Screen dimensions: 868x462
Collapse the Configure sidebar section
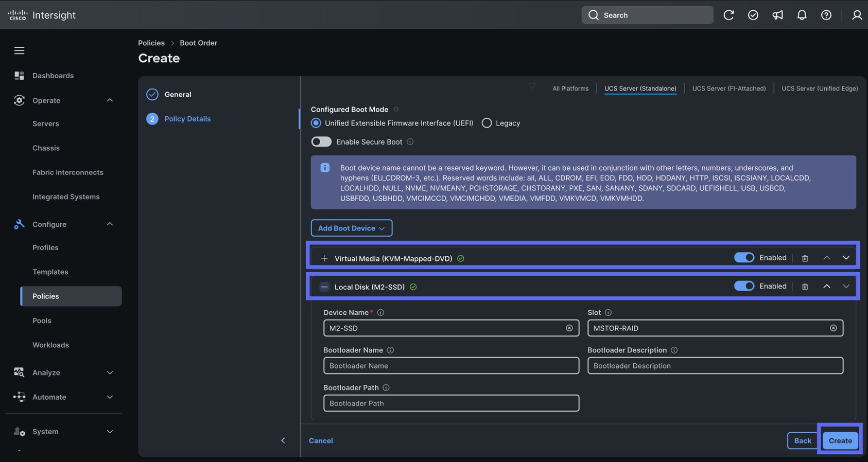[110, 224]
